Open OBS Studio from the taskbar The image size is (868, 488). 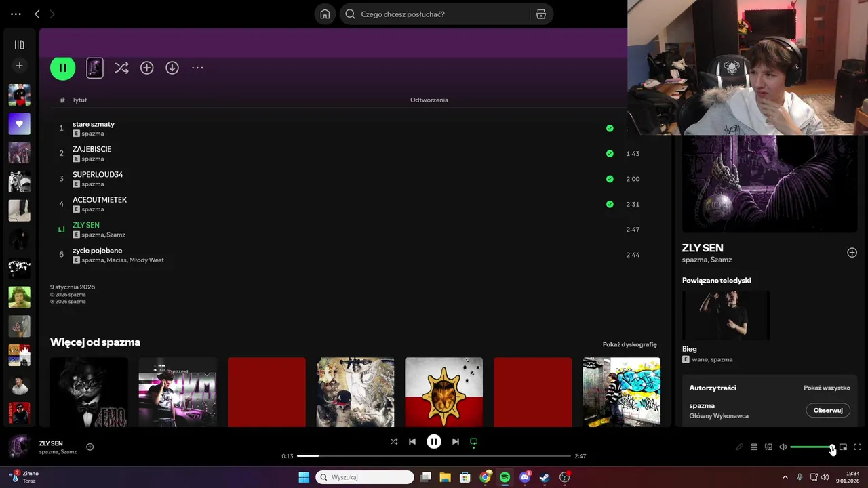(565, 477)
